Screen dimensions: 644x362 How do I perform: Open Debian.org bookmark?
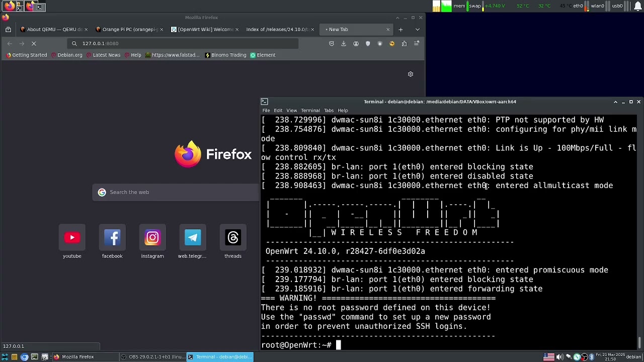point(67,55)
